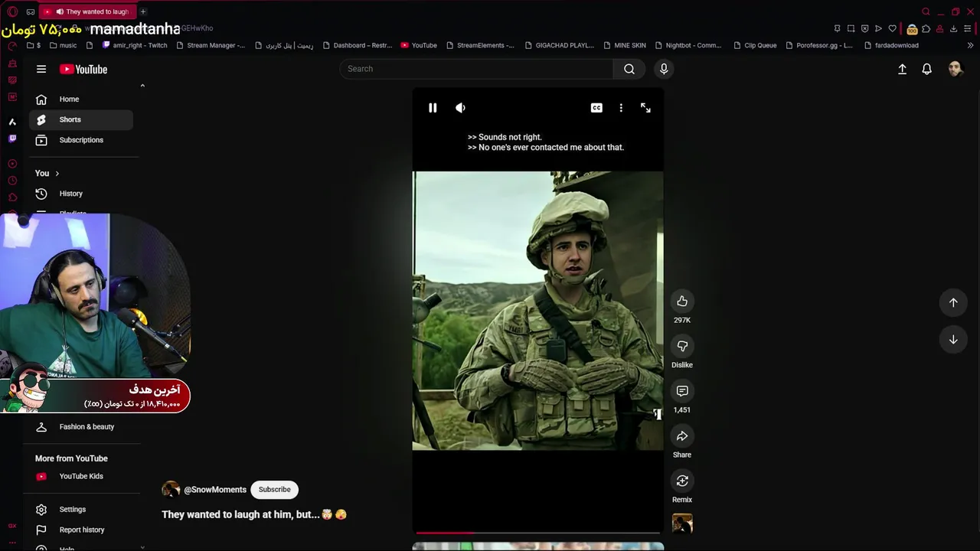
Task: Add page to bookmarks heart icon
Action: tap(892, 28)
